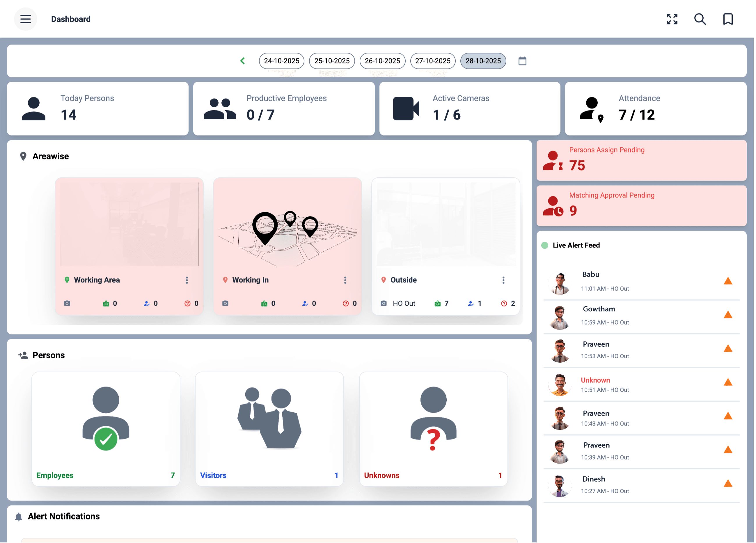Click visitor icon in Working Area card
756x543 pixels.
point(147,304)
